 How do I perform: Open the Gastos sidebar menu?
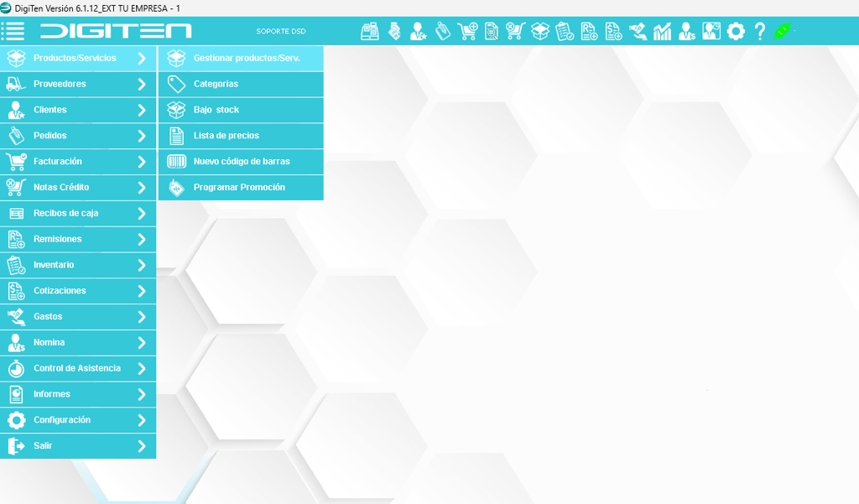78,317
